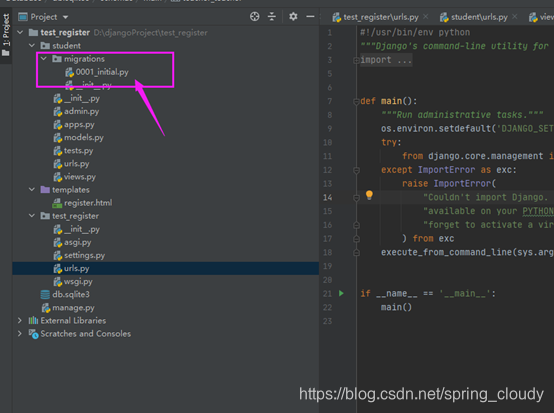This screenshot has height=413, width=554.
Task: Click the shebang '#!/usr/bin/env python' line
Action: coord(415,33)
